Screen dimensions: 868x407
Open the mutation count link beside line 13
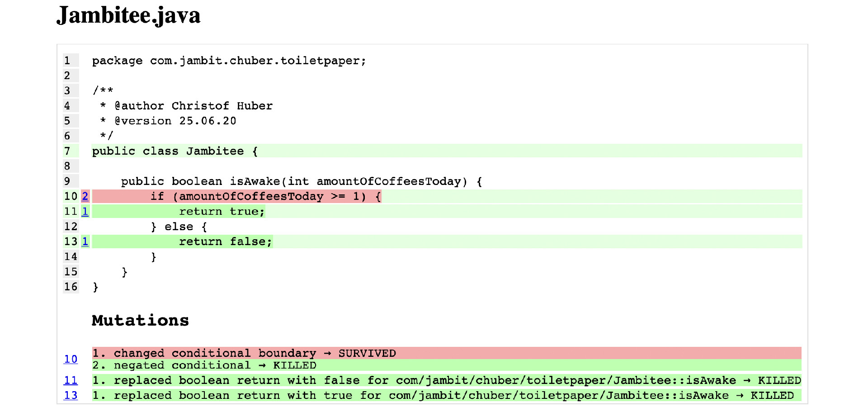point(85,241)
